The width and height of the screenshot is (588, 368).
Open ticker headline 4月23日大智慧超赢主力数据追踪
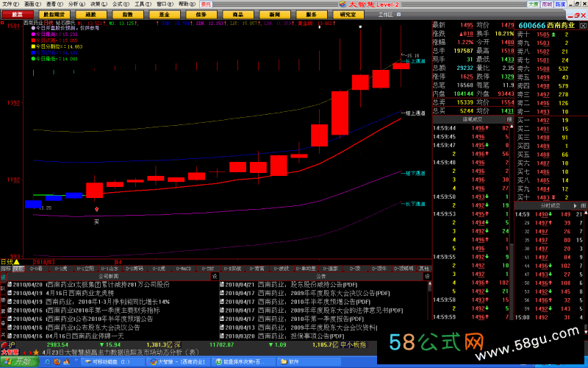pos(120,353)
